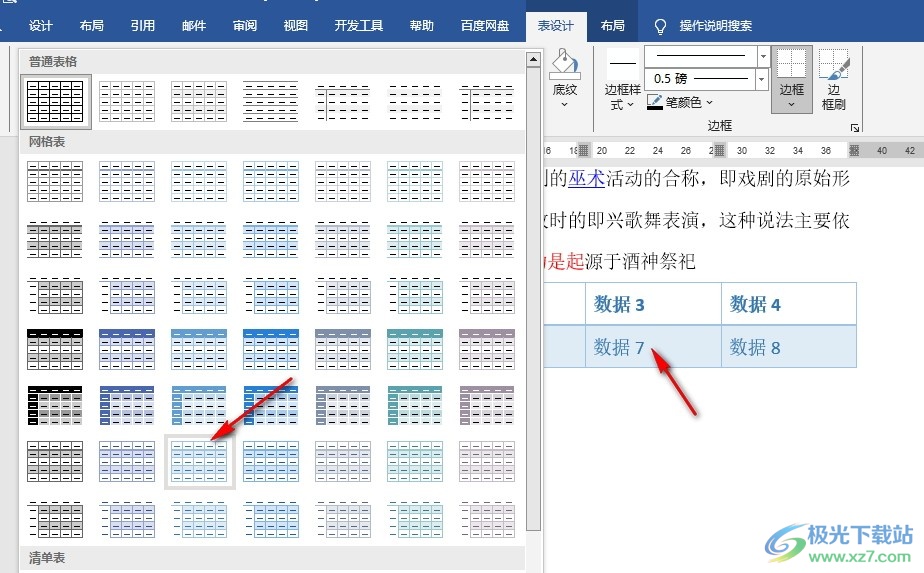This screenshot has width=924, height=573.
Task: Open the 百度网盘 tab
Action: 485,25
